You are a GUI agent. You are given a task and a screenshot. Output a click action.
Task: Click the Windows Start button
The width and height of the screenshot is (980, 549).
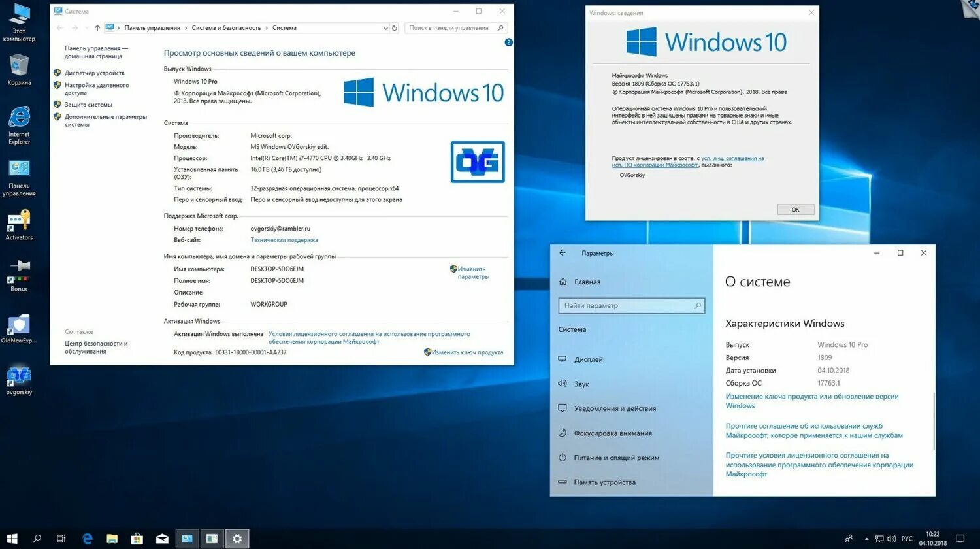pyautogui.click(x=12, y=539)
